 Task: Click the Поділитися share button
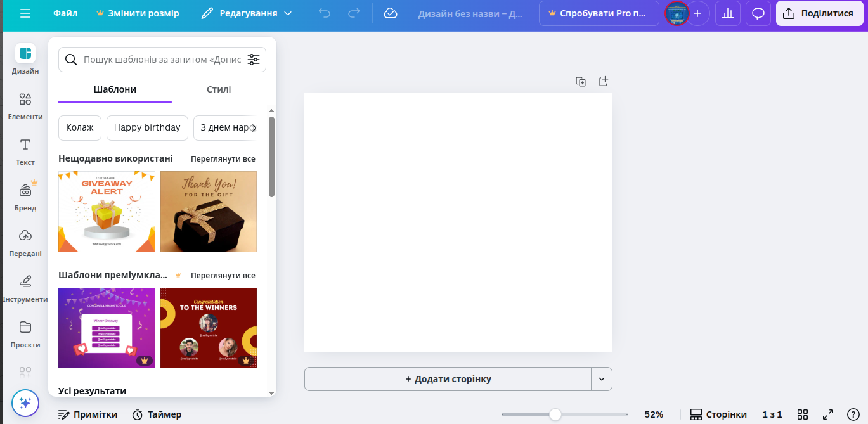pos(818,13)
